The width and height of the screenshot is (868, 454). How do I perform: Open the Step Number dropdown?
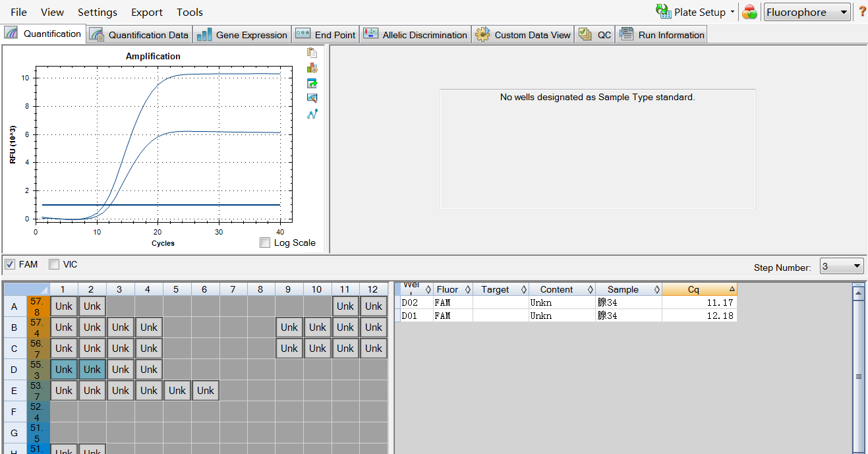point(842,266)
